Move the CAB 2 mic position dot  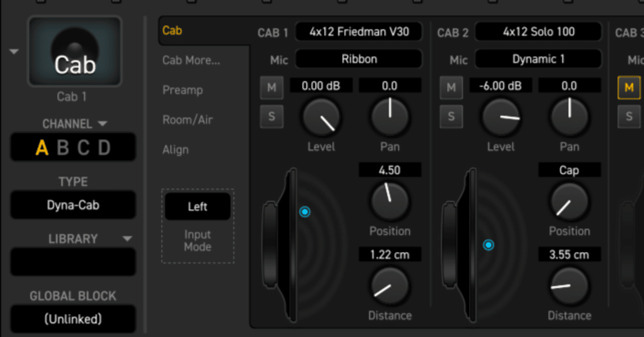(488, 245)
